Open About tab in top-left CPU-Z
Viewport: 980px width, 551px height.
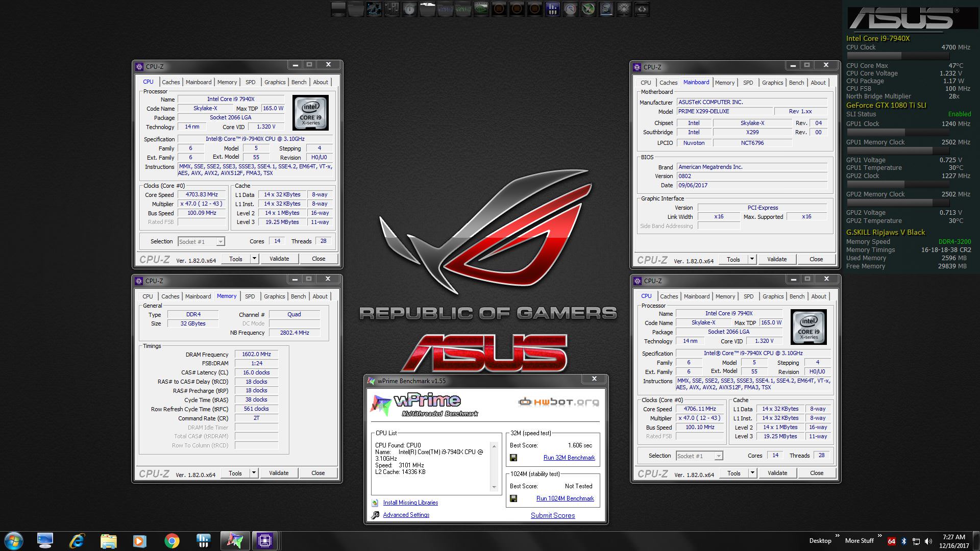(x=321, y=82)
